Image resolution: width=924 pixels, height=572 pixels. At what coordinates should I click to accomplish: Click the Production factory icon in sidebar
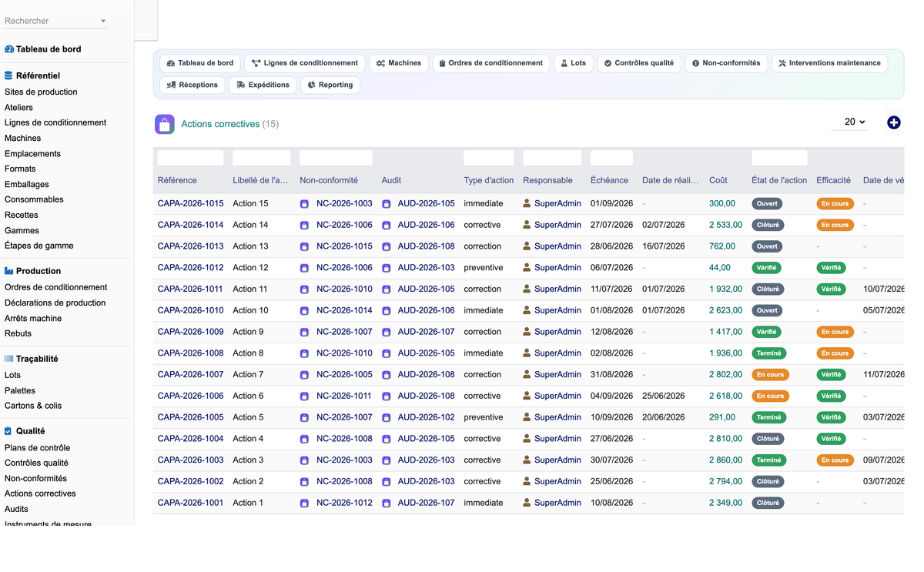tap(9, 271)
